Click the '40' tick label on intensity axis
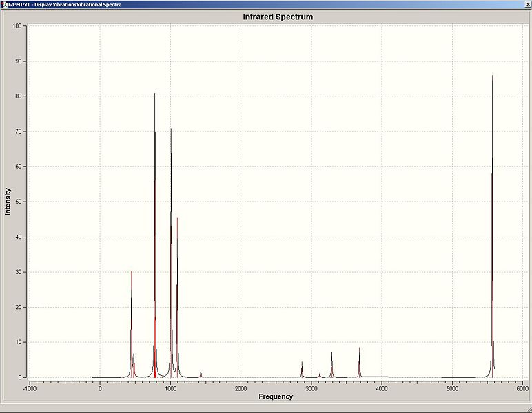Screen dimensions: 532x413 [x=19, y=237]
